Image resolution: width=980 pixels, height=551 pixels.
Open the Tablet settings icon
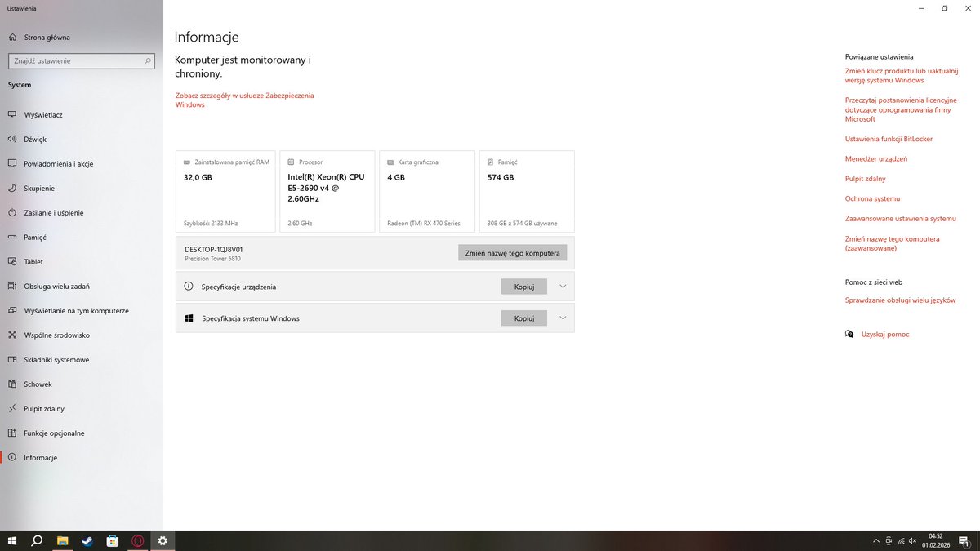12,262
